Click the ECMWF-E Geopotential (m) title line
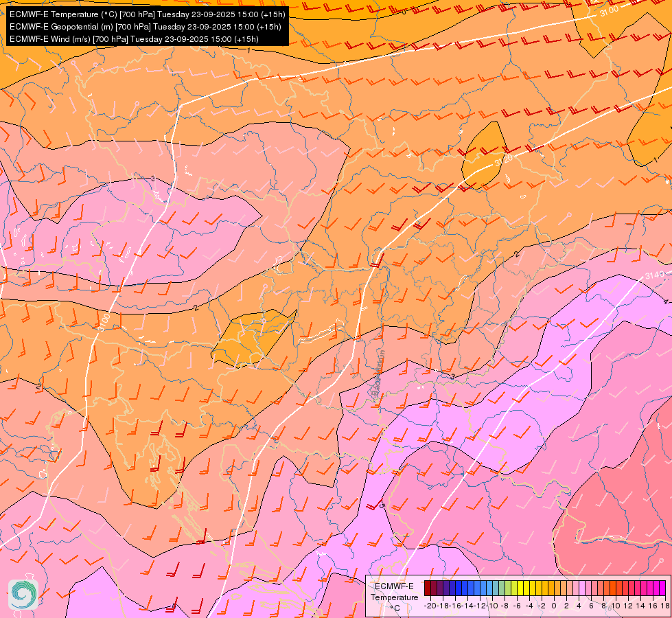672x618 pixels. tap(146, 27)
